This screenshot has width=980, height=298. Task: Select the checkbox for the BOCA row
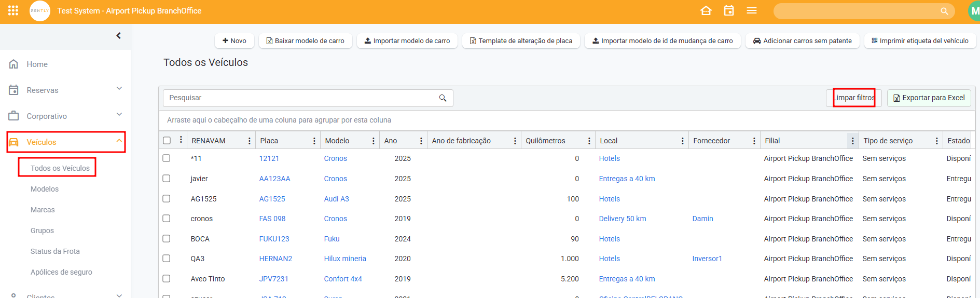click(167, 239)
